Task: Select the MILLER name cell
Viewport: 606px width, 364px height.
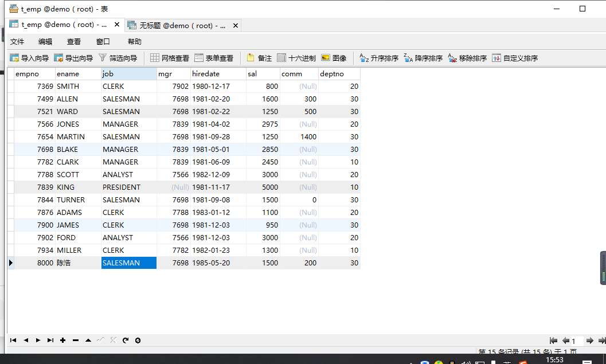Action: click(x=78, y=251)
